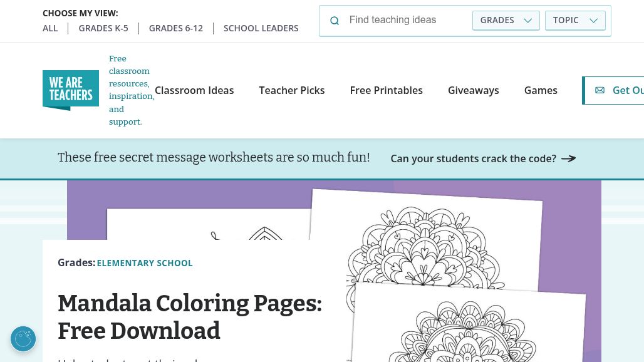Select the ALL view
This screenshot has height=362, width=644.
(x=50, y=28)
